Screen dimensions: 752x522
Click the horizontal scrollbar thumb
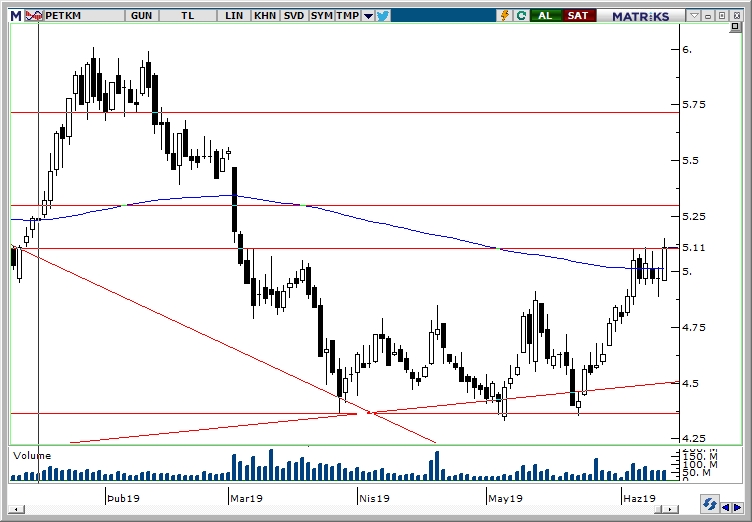[x=660, y=509]
